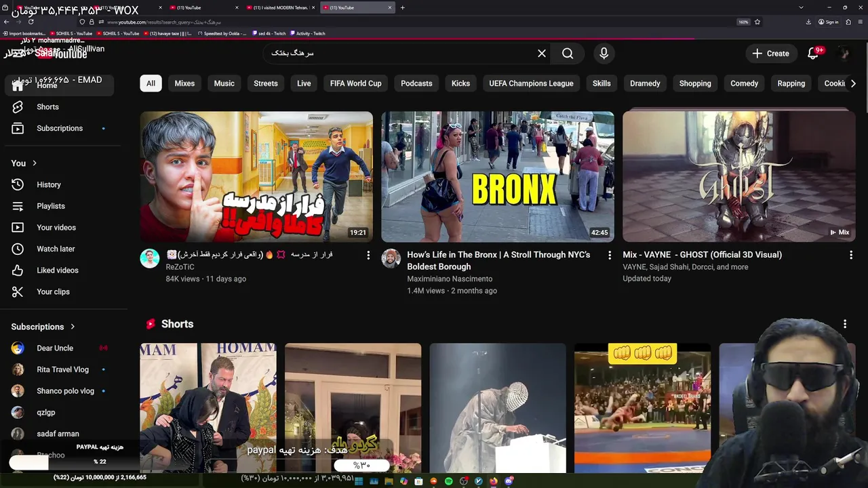Open Liked videos
This screenshot has height=488, width=868.
57,270
